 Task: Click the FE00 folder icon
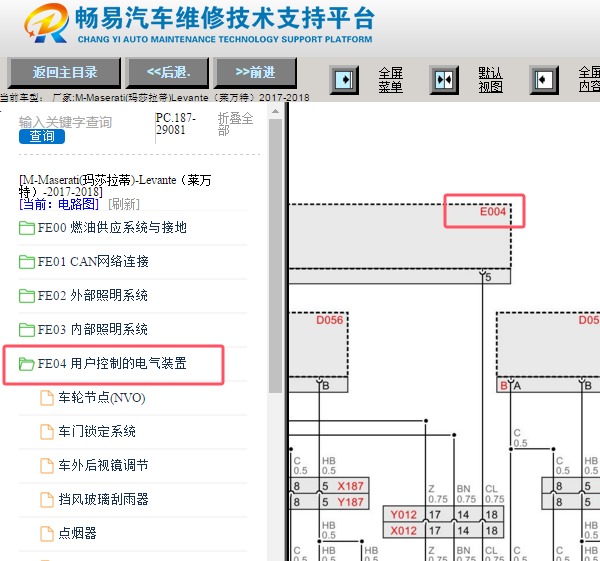pos(27,228)
